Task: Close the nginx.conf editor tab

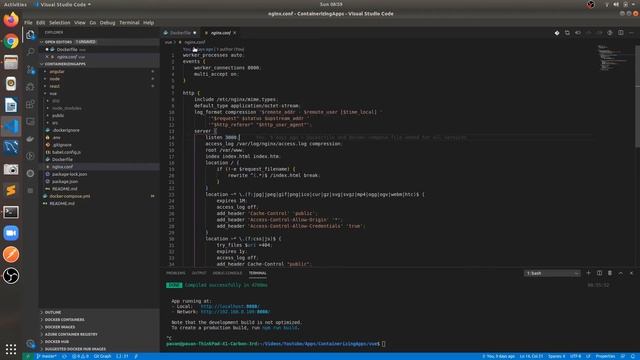Action: point(235,33)
